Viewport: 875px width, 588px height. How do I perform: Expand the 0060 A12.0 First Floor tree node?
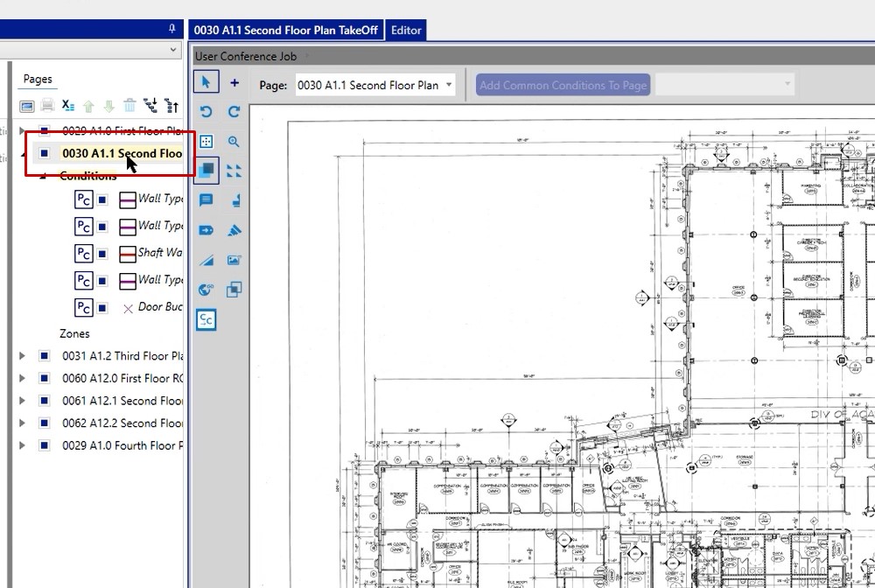23,379
